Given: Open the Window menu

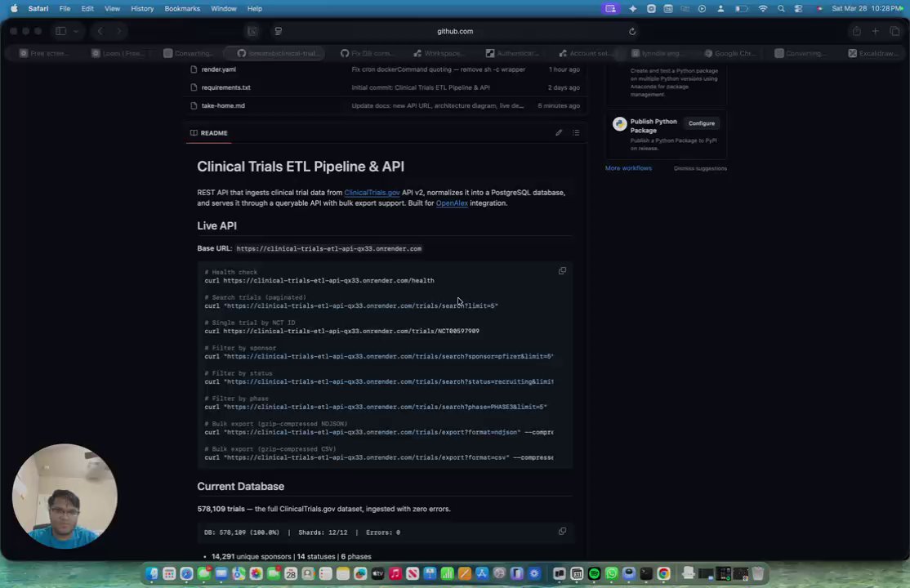Looking at the screenshot, I should coord(224,9).
